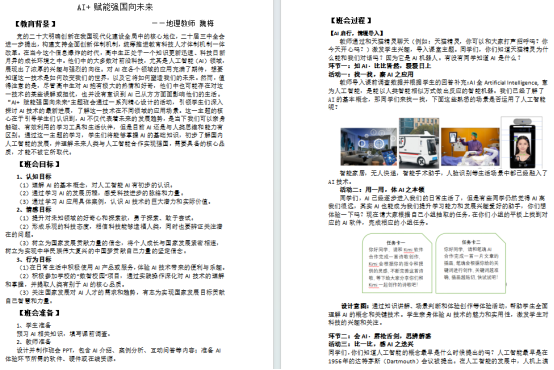The image size is (554, 370).
Task: Click the 3、行为目标 subheading
Action: coord(34,259)
